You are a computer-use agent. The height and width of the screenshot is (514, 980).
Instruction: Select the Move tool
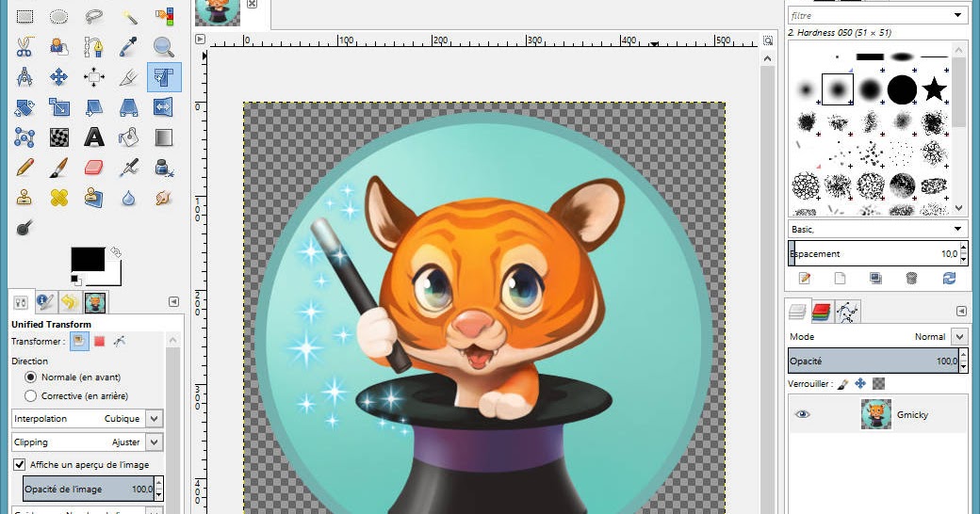pos(58,77)
